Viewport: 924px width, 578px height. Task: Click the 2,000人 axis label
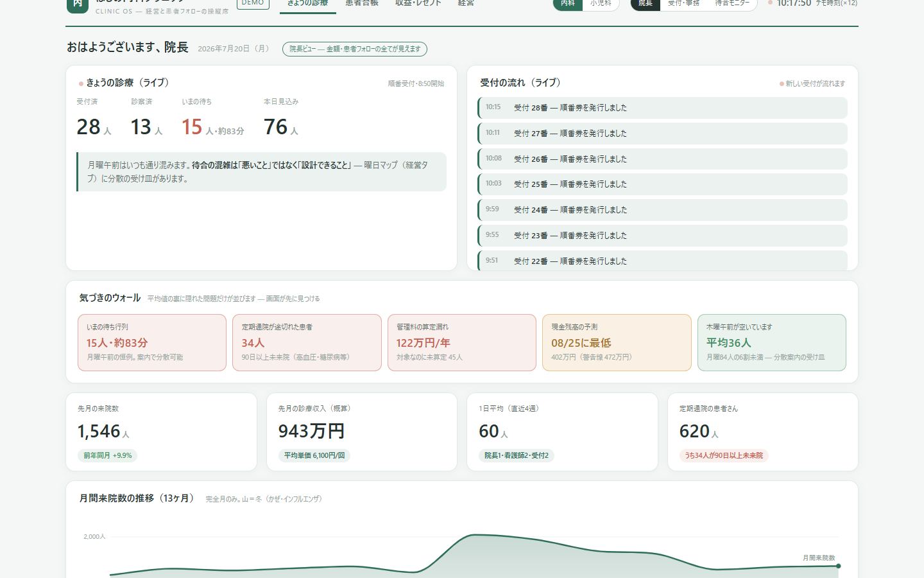94,536
